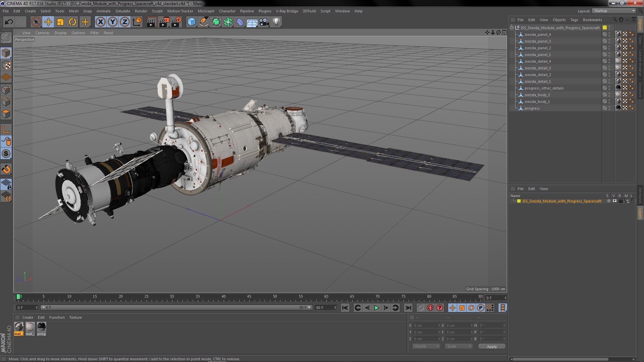Select the progress_other_details object

pos(544,88)
